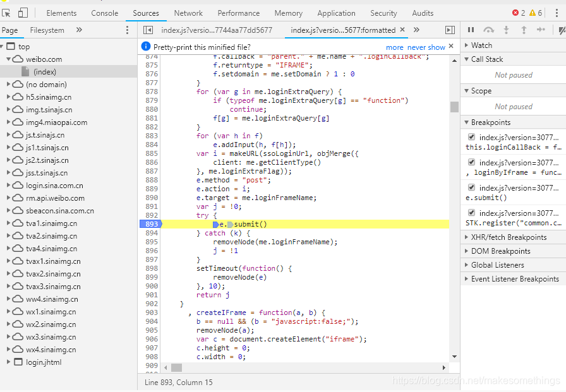566x392 pixels.
Task: Show more navigator tabs chevron
Action: [79, 30]
